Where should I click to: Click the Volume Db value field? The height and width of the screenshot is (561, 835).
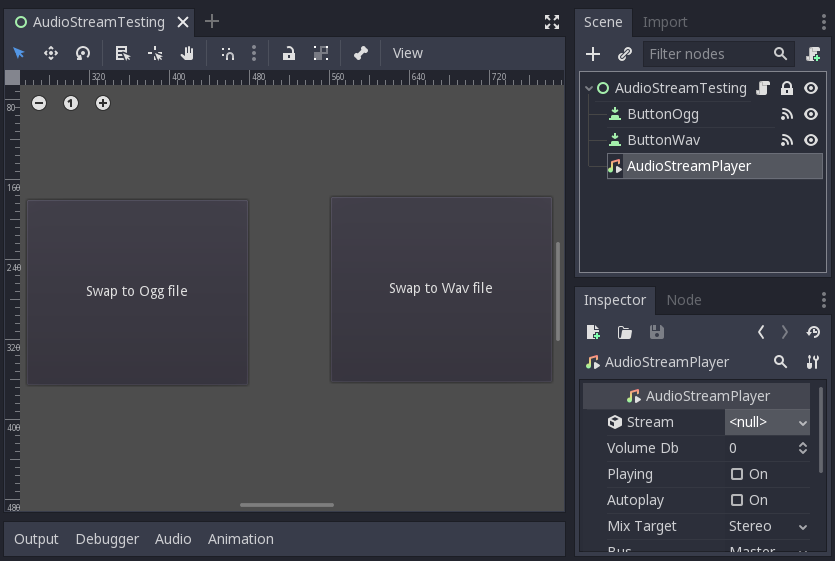(760, 448)
